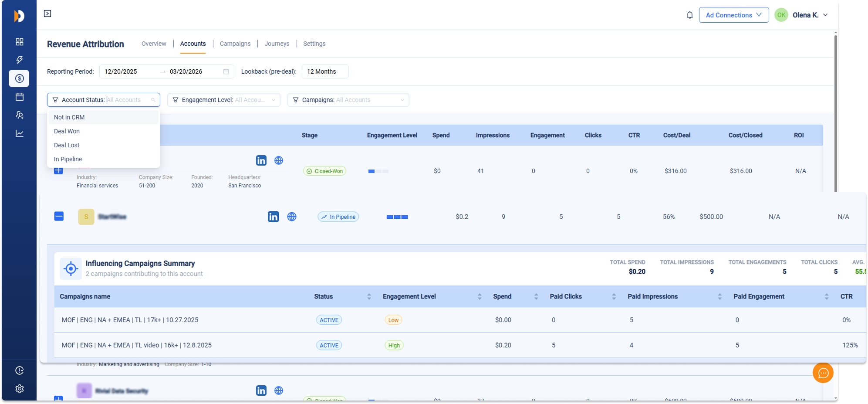
Task: Choose the In Pipeline status option
Action: [68, 159]
